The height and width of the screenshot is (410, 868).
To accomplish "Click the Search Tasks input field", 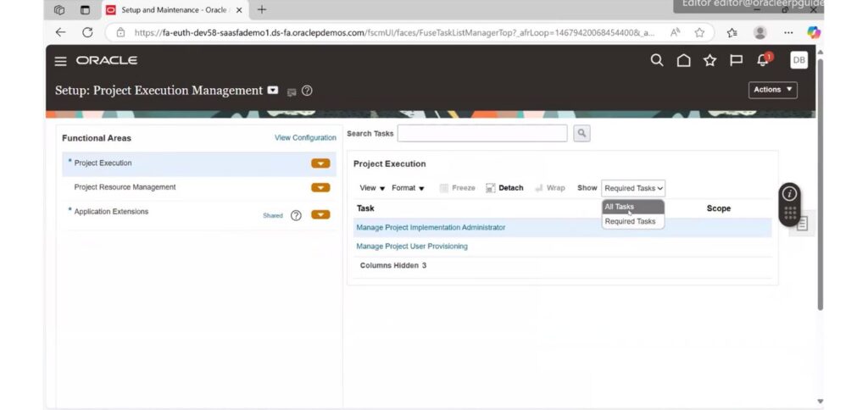I will (482, 133).
